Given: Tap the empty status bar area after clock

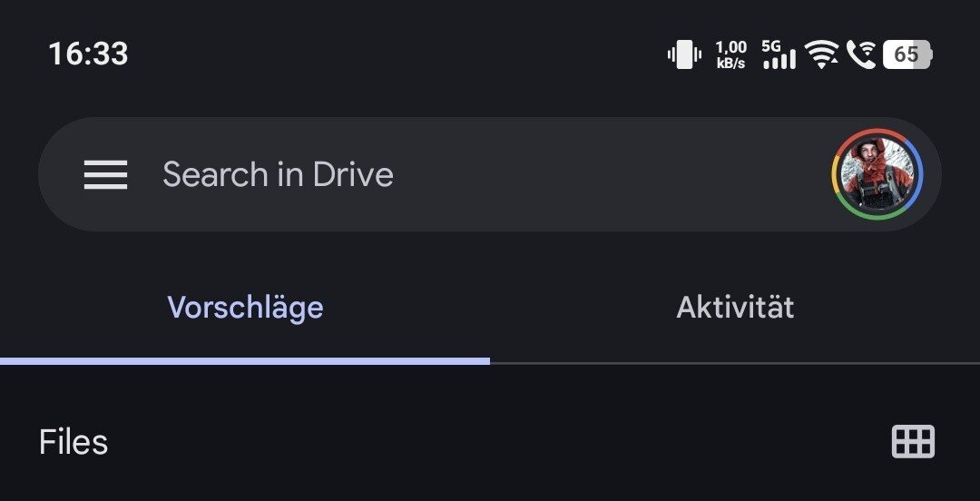Looking at the screenshot, I should pyautogui.click(x=390, y=54).
